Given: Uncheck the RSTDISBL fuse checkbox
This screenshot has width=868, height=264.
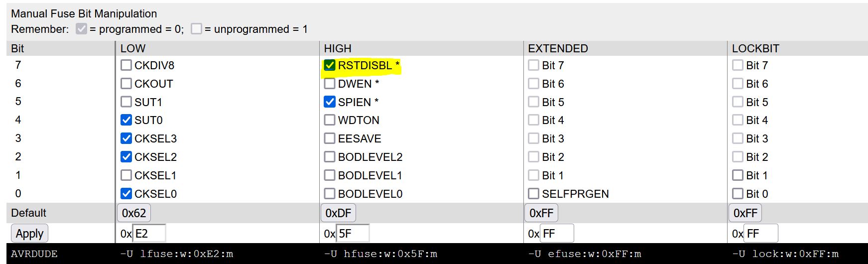Looking at the screenshot, I should click(x=330, y=65).
